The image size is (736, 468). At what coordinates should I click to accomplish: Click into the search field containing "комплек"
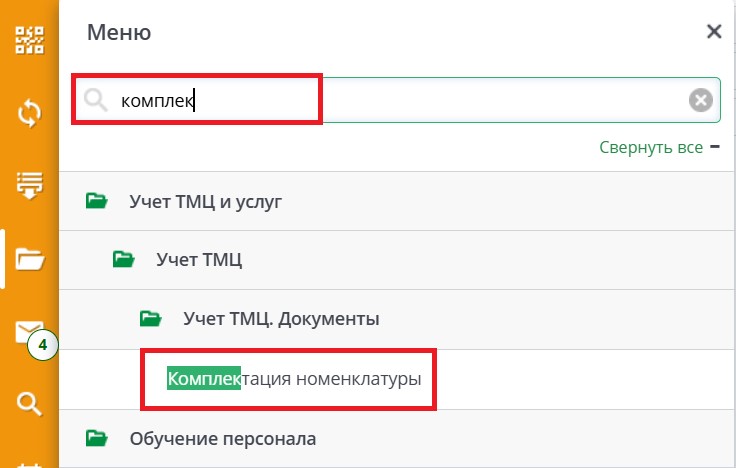point(400,100)
